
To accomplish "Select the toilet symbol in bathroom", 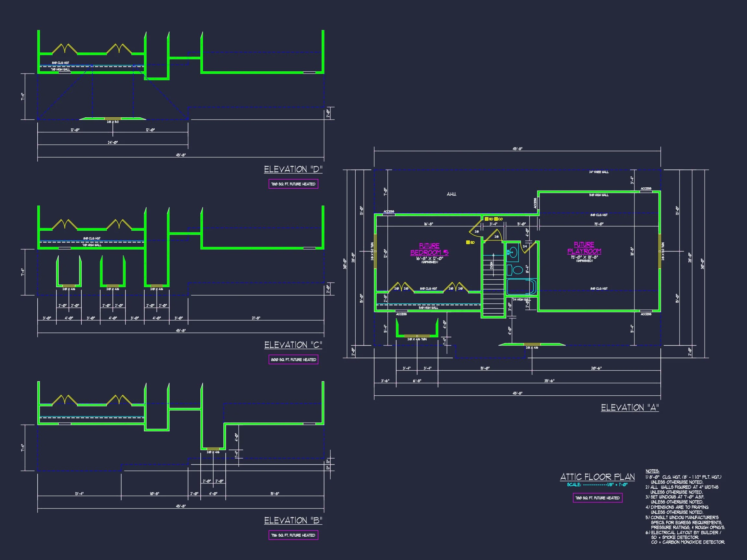I will tap(517, 270).
